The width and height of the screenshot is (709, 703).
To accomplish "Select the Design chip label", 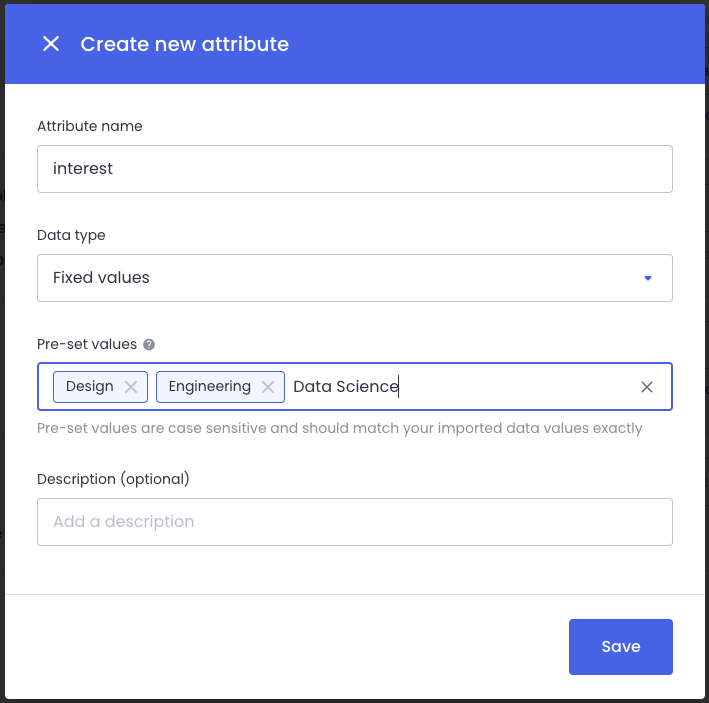I will (x=90, y=387).
